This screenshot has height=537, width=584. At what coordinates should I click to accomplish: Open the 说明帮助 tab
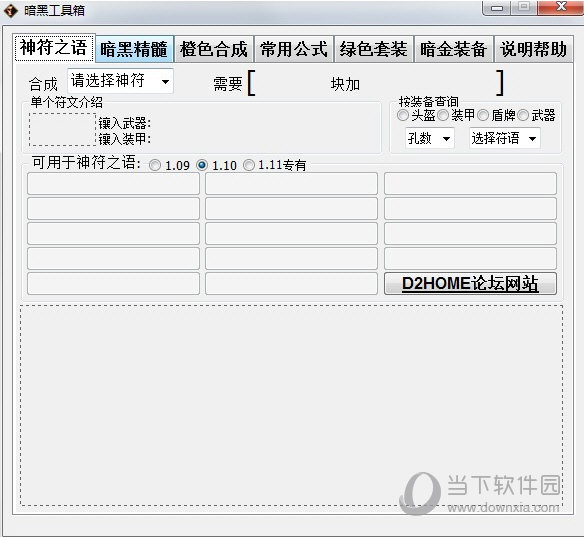point(534,49)
